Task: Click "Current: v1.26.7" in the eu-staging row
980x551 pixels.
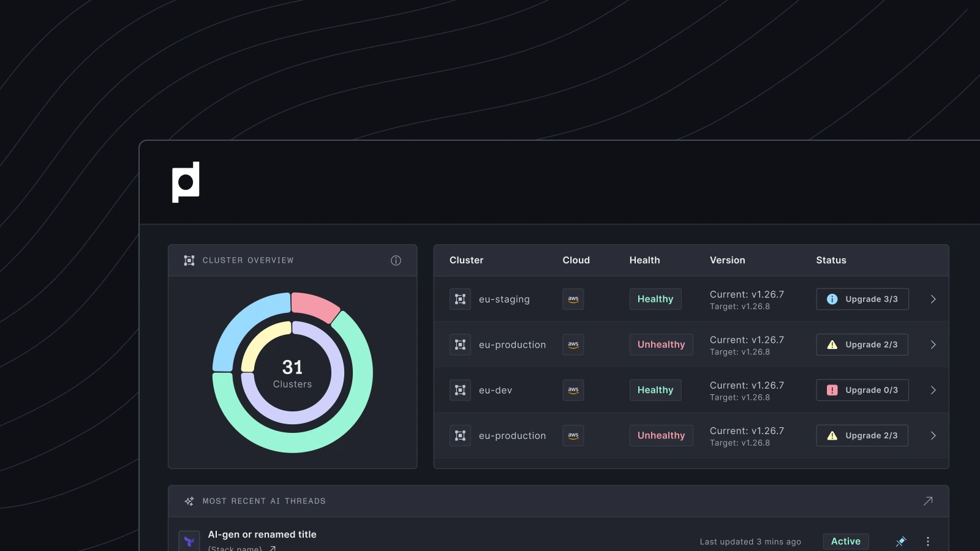Action: [747, 294]
